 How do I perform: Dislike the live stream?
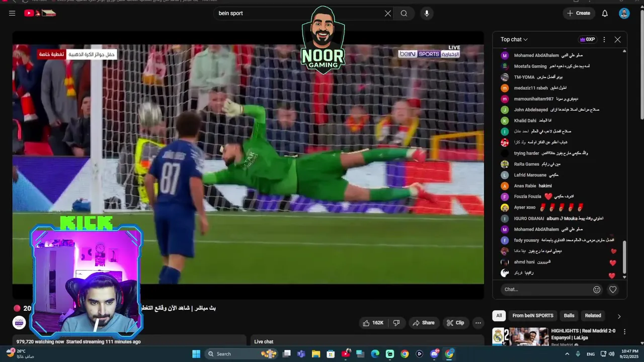click(x=396, y=323)
